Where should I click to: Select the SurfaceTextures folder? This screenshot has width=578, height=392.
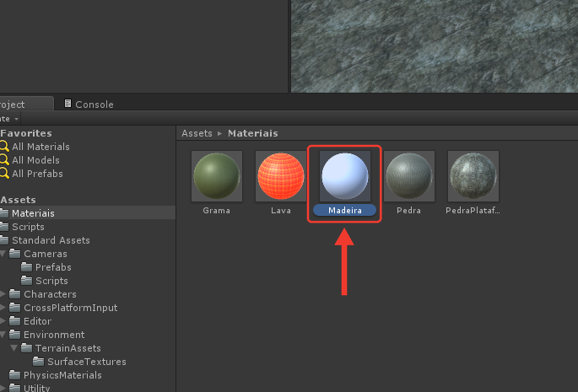88,362
